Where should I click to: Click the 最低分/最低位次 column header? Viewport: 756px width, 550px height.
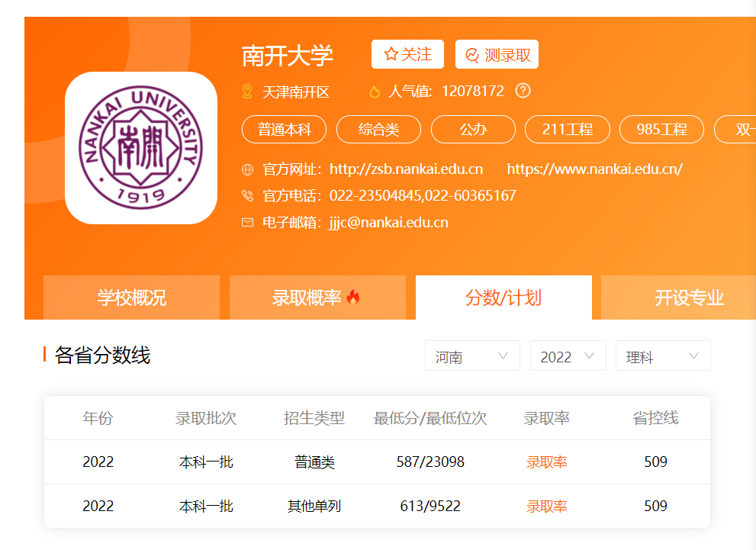[x=430, y=418]
